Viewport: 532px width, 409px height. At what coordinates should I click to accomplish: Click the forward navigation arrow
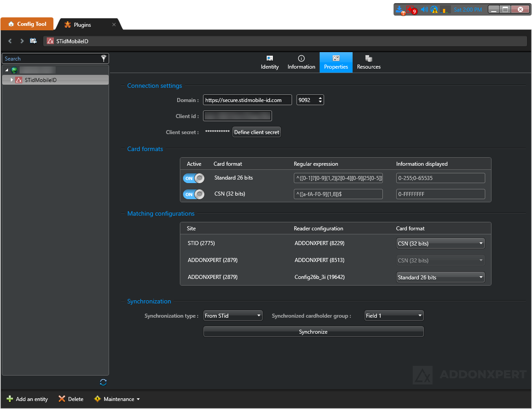[22, 41]
